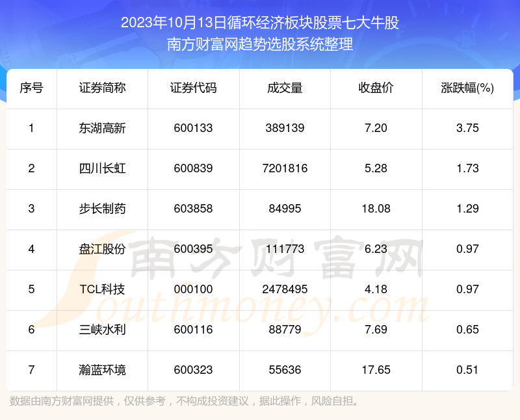This screenshot has width=520, height=420.
Task: Select stock name 盘江股份
Action: 102,249
